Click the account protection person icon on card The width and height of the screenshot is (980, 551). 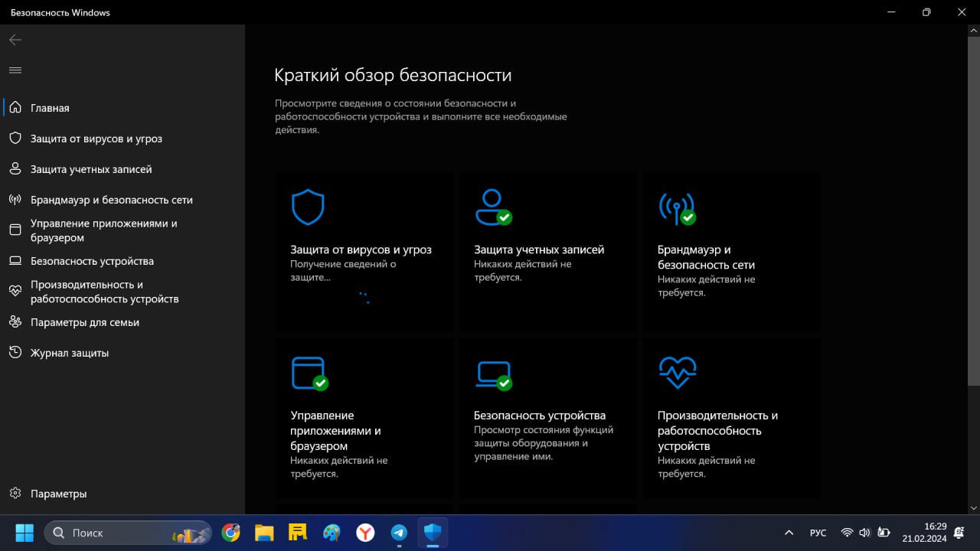pos(493,207)
